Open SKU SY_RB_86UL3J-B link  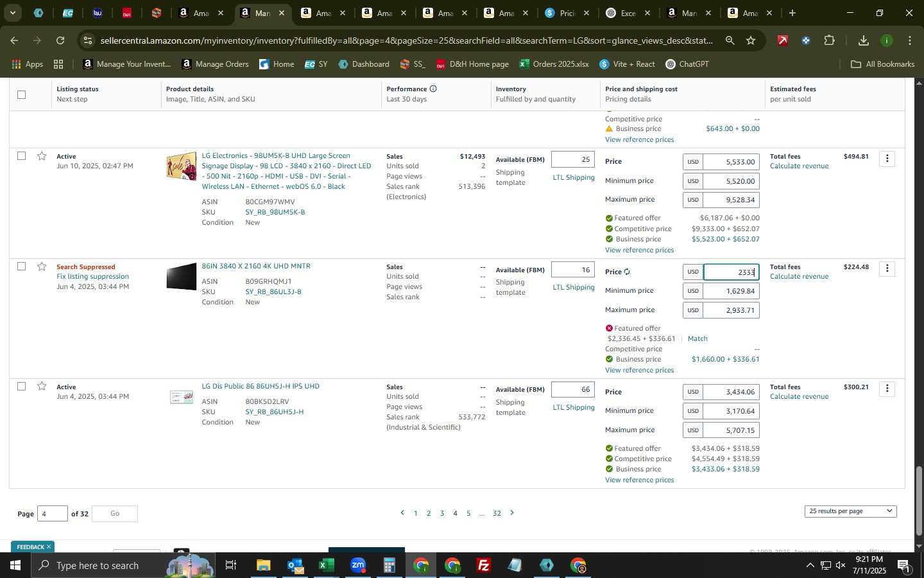pyautogui.click(x=273, y=292)
